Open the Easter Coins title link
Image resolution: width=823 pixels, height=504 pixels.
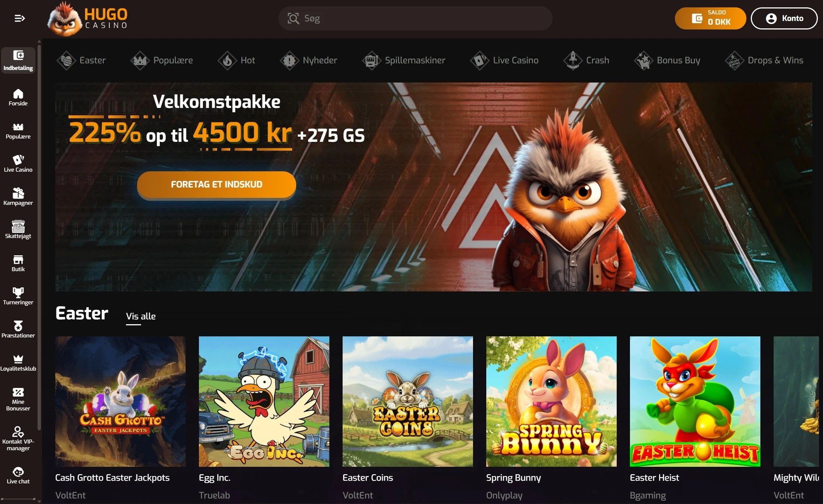coord(368,477)
